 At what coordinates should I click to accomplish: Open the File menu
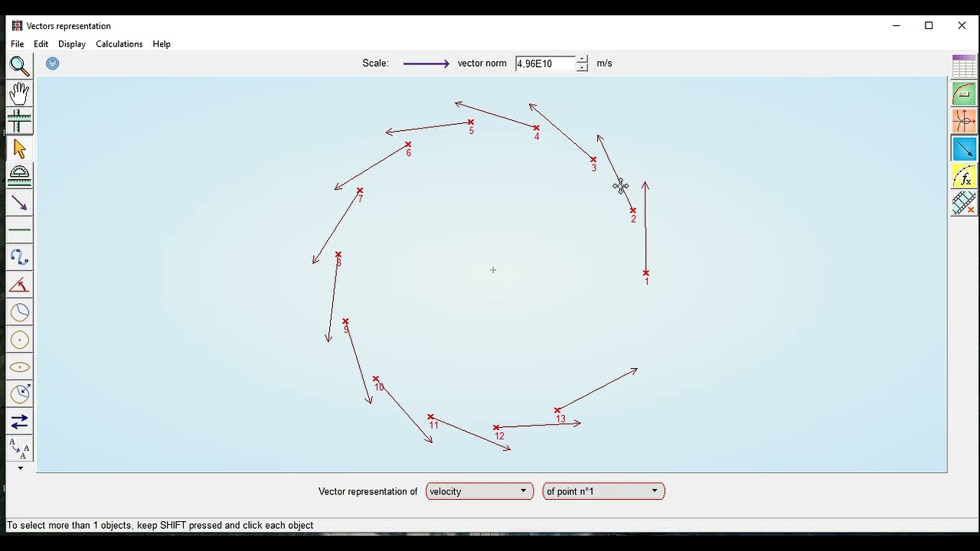(x=17, y=44)
